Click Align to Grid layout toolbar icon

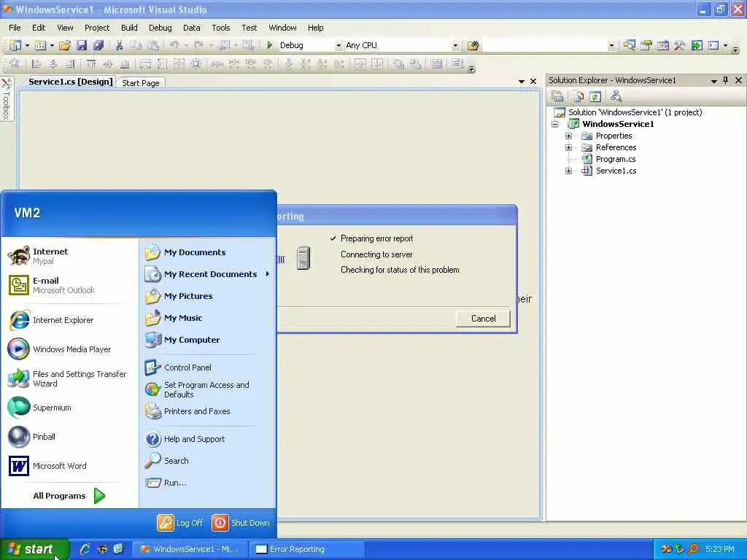[15, 64]
